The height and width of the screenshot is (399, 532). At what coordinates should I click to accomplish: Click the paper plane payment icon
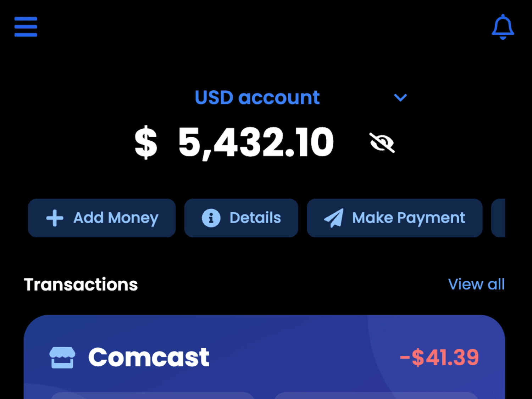click(334, 218)
